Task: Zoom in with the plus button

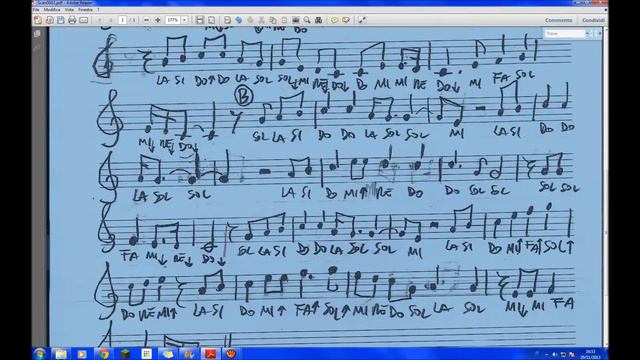Action: point(158,20)
